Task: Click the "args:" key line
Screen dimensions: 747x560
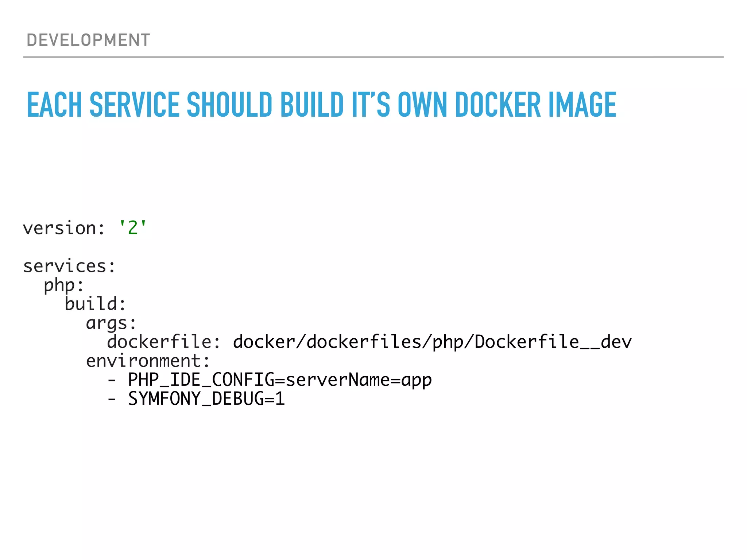Action: (x=111, y=323)
